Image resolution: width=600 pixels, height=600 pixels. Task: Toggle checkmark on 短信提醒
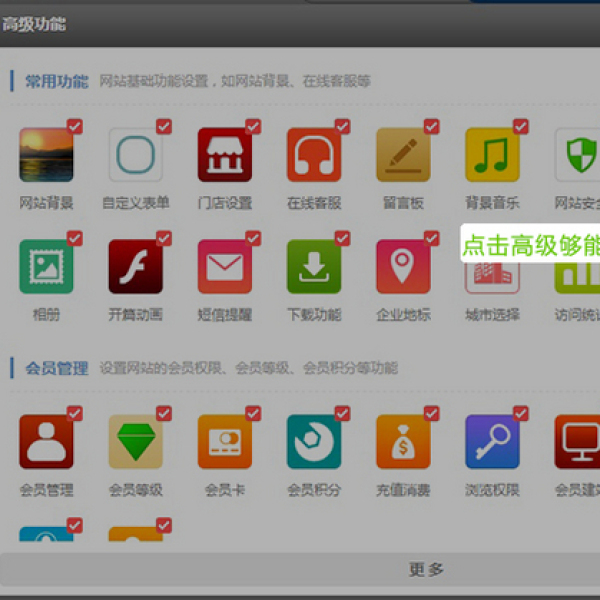[253, 238]
